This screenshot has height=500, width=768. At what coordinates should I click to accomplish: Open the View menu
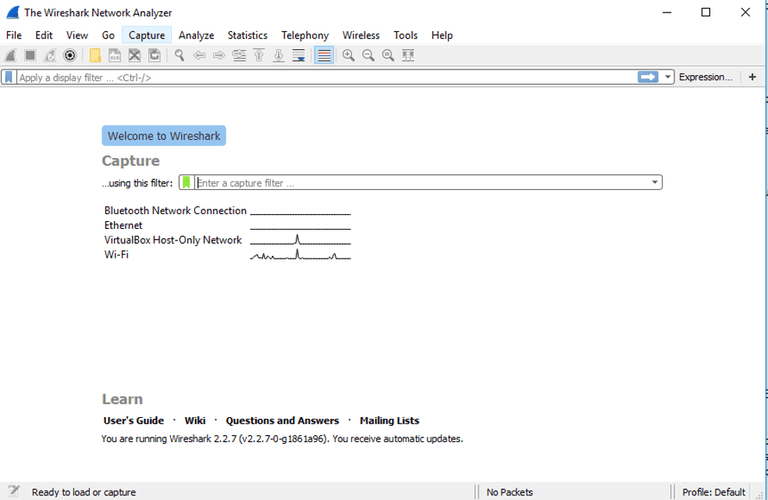coord(77,35)
